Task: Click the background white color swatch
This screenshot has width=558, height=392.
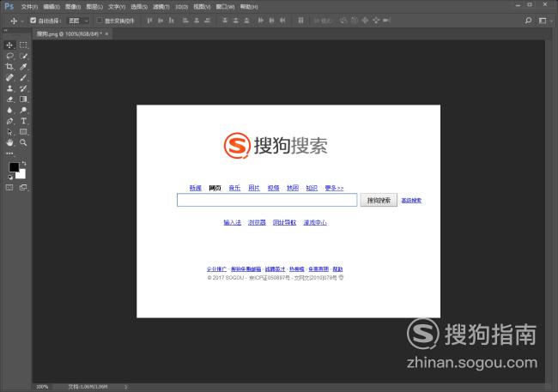Action: pos(21,174)
